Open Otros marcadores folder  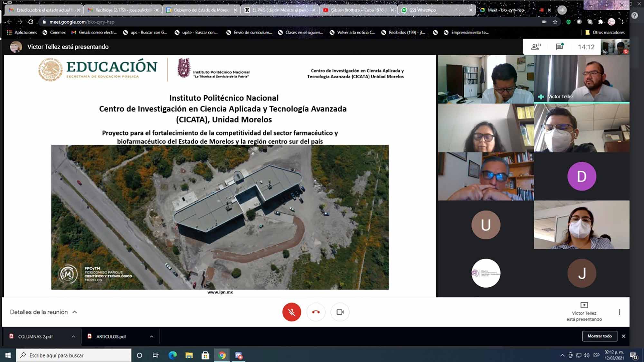coord(605,32)
